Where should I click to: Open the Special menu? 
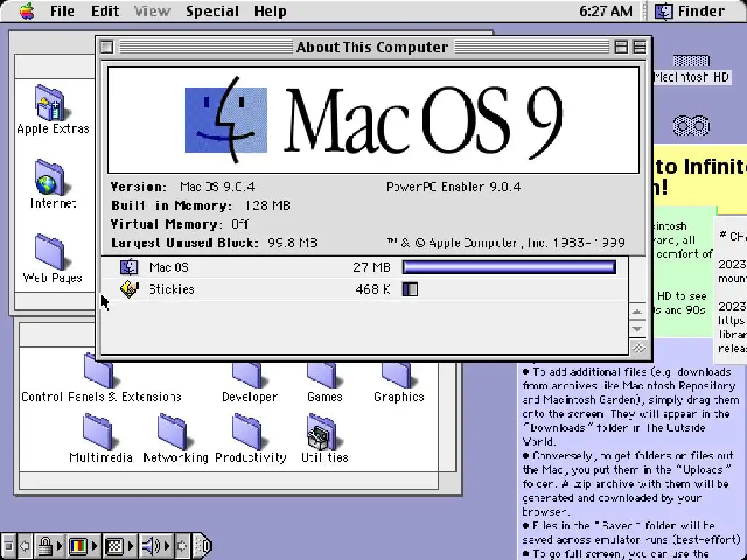click(x=212, y=11)
